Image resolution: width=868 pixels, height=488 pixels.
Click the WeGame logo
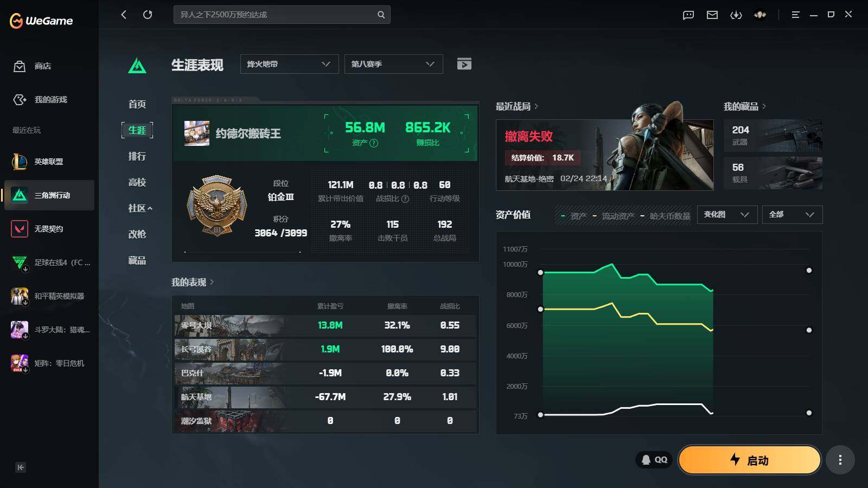pyautogui.click(x=41, y=21)
